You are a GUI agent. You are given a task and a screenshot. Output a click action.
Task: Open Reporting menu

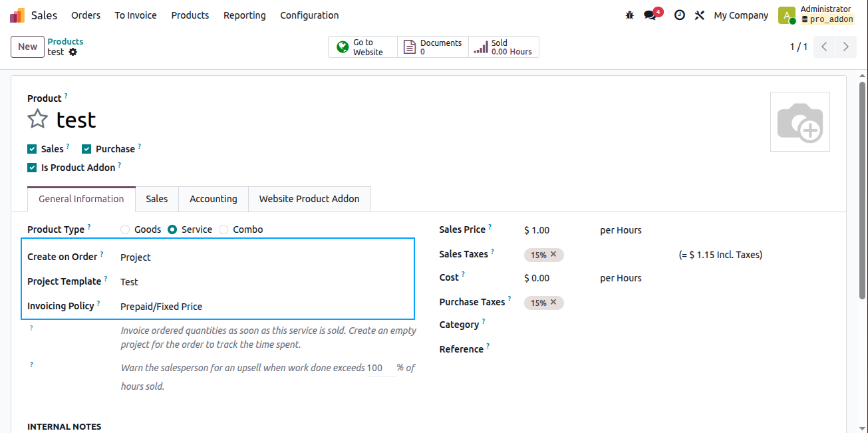[245, 15]
